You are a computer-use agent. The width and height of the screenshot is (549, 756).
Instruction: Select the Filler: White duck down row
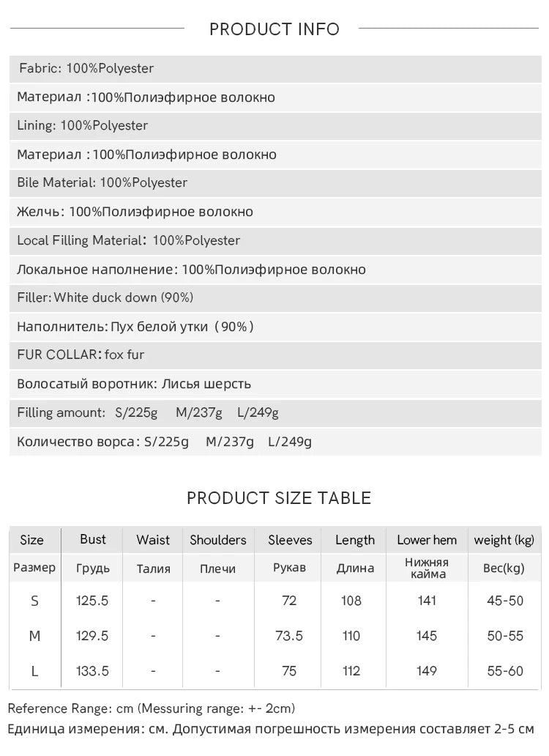click(275, 298)
